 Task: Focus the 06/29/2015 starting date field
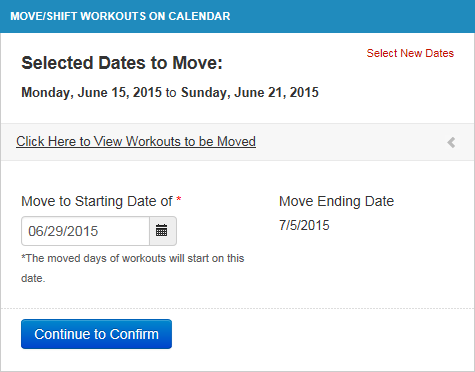point(86,231)
